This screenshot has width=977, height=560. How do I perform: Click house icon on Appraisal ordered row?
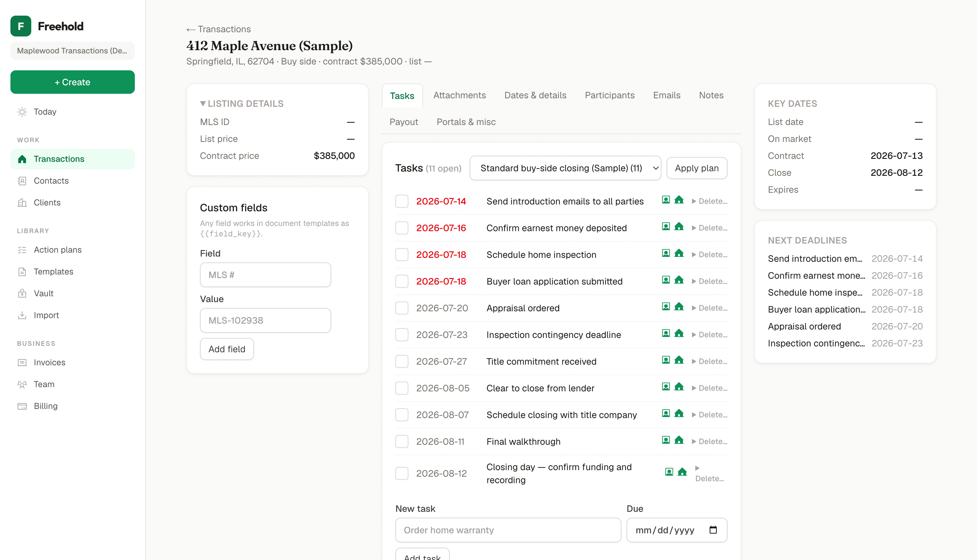pyautogui.click(x=679, y=307)
